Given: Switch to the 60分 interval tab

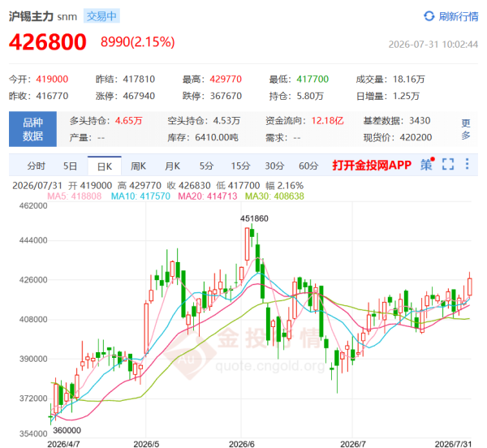Looking at the screenshot, I should pos(308,166).
